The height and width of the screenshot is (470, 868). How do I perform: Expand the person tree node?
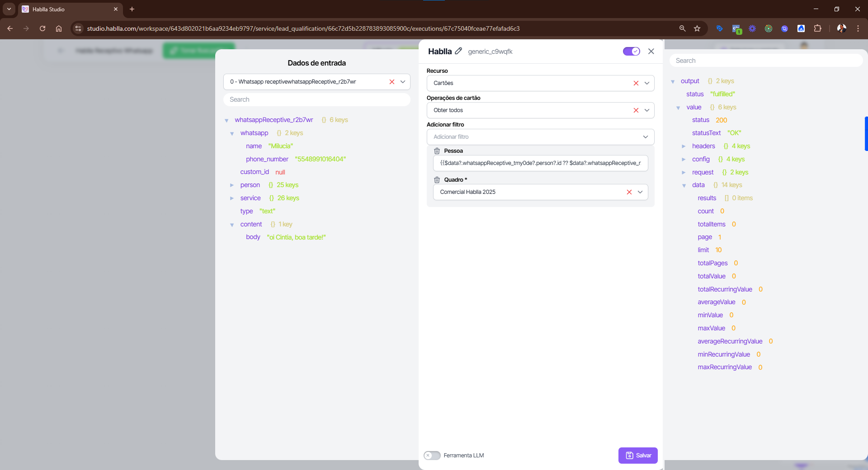[232, 185]
